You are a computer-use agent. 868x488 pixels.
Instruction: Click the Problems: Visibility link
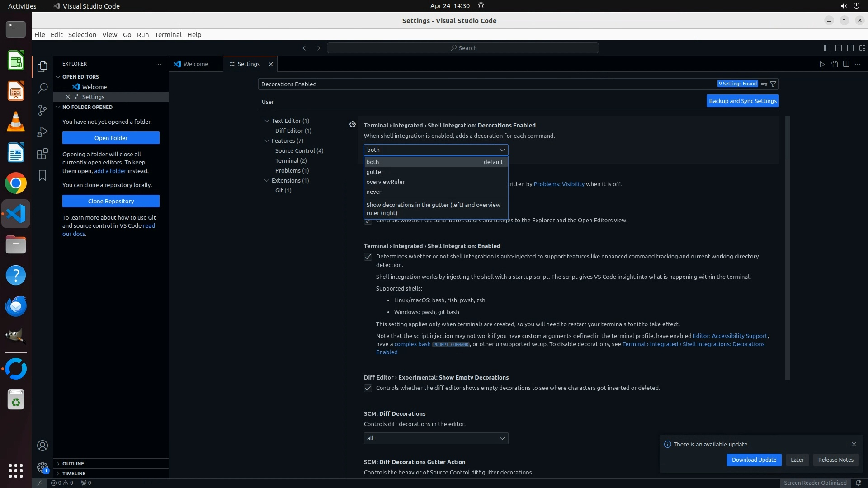(559, 184)
